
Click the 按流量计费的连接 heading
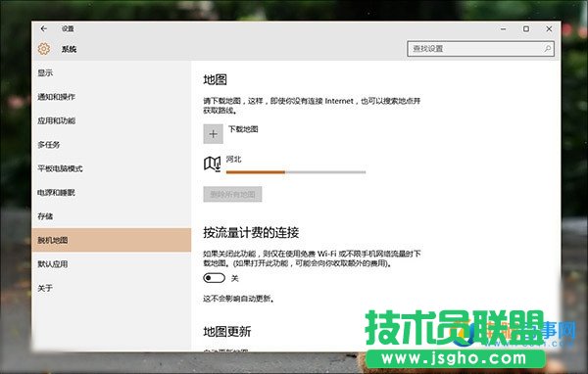tap(251, 232)
